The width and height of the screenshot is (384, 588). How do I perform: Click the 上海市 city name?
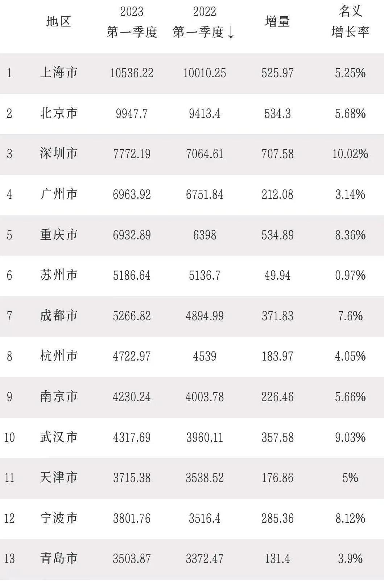(x=59, y=73)
